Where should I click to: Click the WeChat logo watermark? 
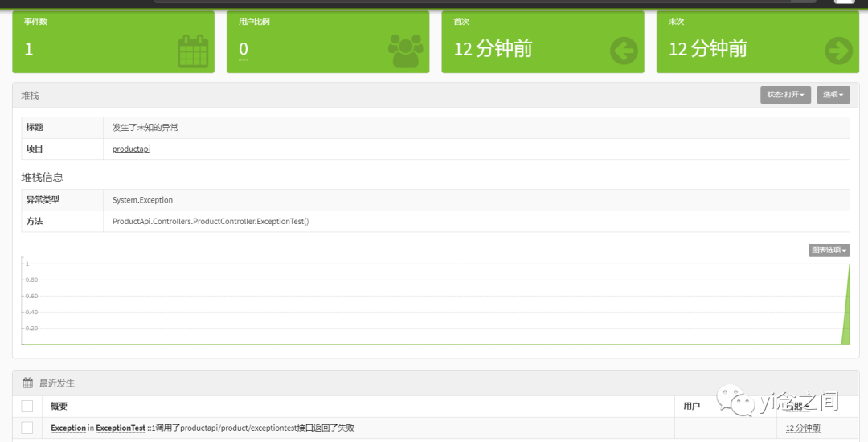point(736,400)
